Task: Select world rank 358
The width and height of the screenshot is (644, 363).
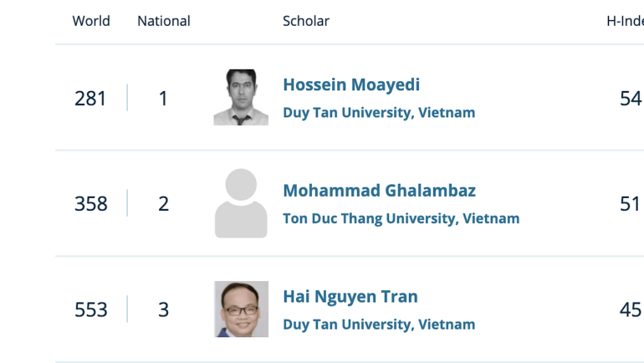Action: click(x=90, y=204)
